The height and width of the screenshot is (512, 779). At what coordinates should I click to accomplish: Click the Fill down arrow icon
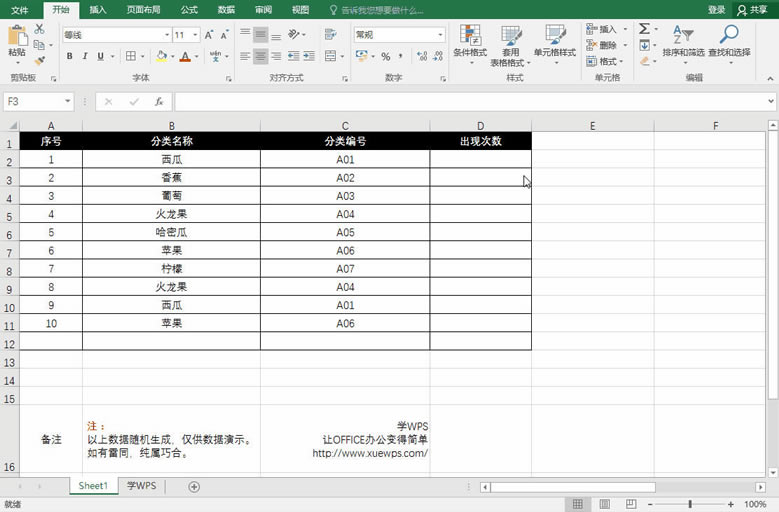(x=644, y=45)
